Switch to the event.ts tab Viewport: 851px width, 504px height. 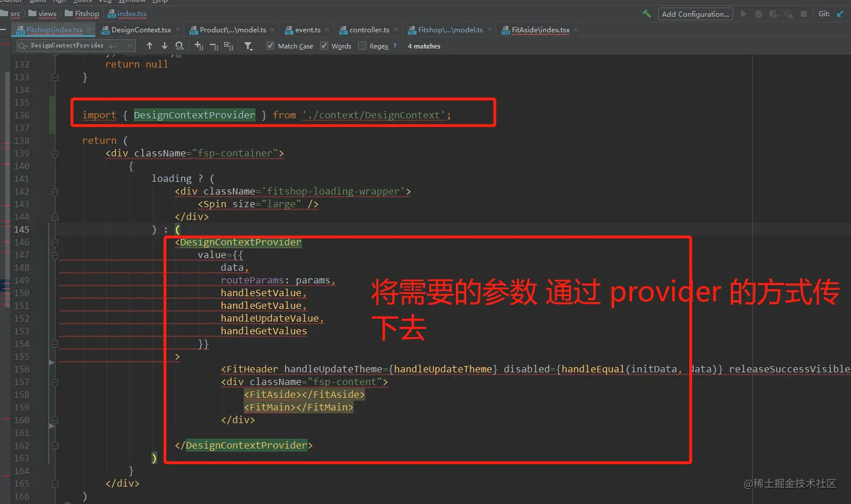(x=307, y=30)
